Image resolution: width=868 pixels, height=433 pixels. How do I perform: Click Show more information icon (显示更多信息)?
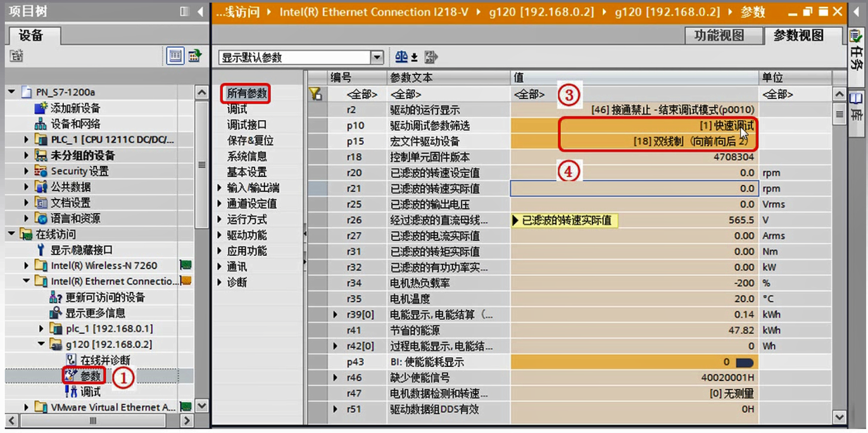click(x=56, y=313)
